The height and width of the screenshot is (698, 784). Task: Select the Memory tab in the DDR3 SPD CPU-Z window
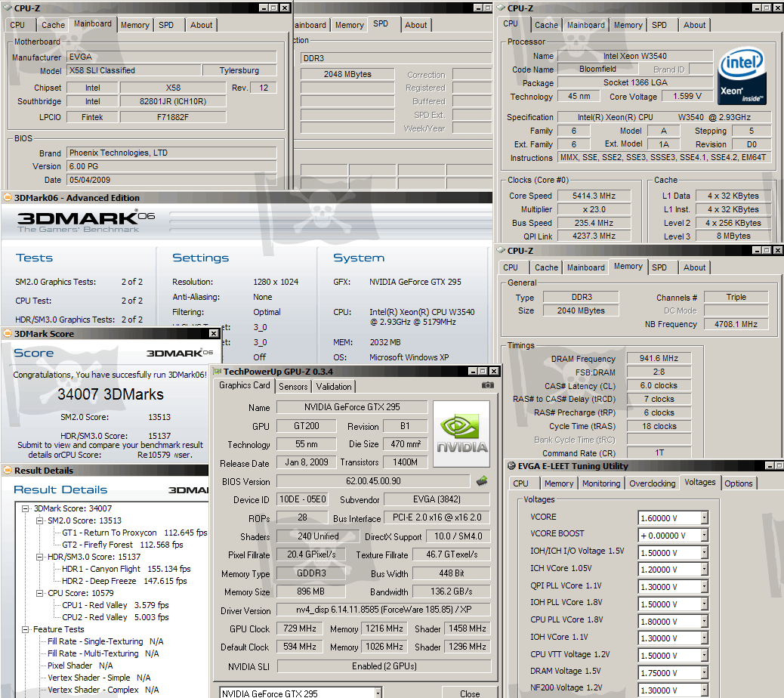coord(349,25)
